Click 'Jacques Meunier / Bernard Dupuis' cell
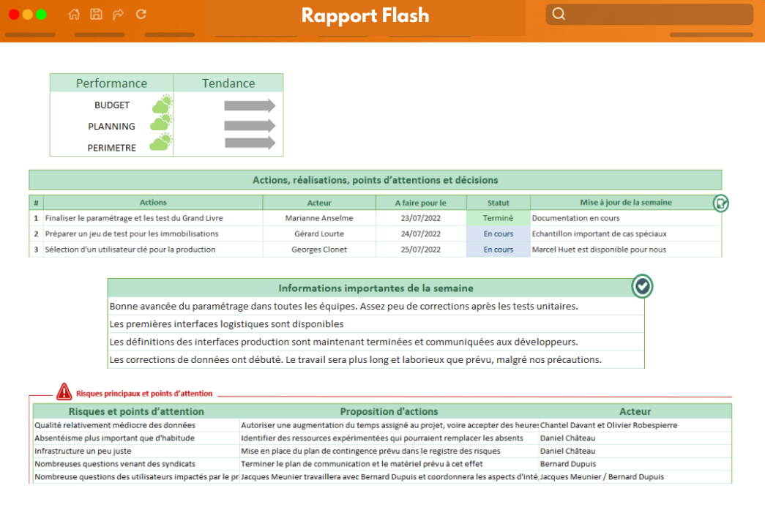Viewport: 765px width, 532px height. point(635,476)
